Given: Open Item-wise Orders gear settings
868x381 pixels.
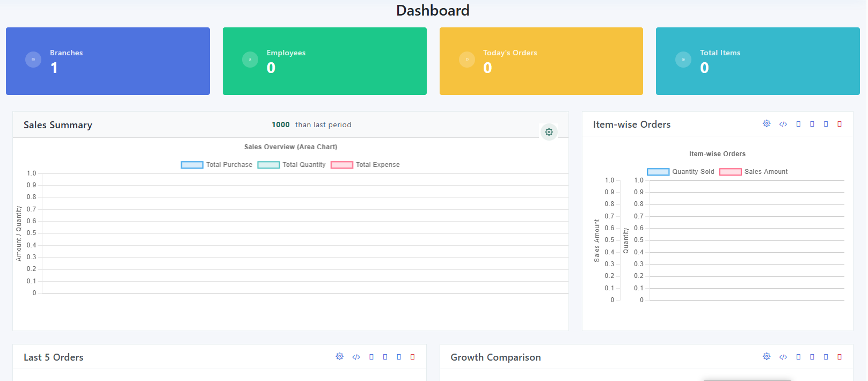Looking at the screenshot, I should (x=767, y=124).
